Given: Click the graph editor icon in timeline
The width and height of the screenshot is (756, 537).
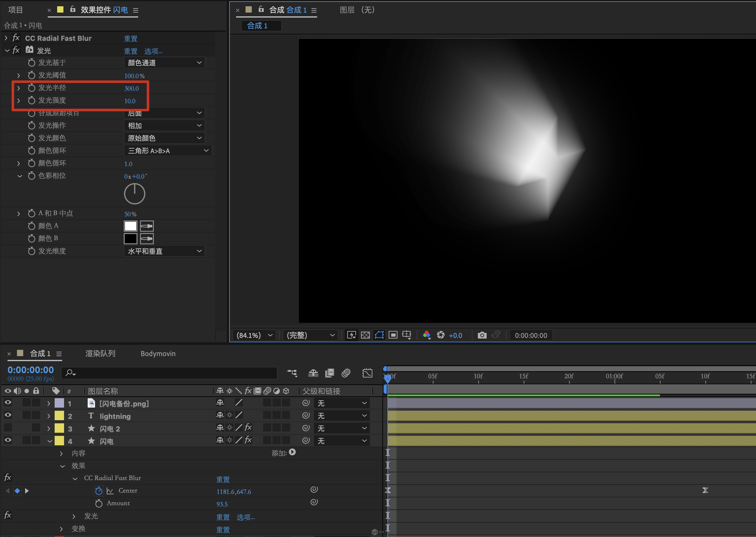Looking at the screenshot, I should (x=367, y=373).
